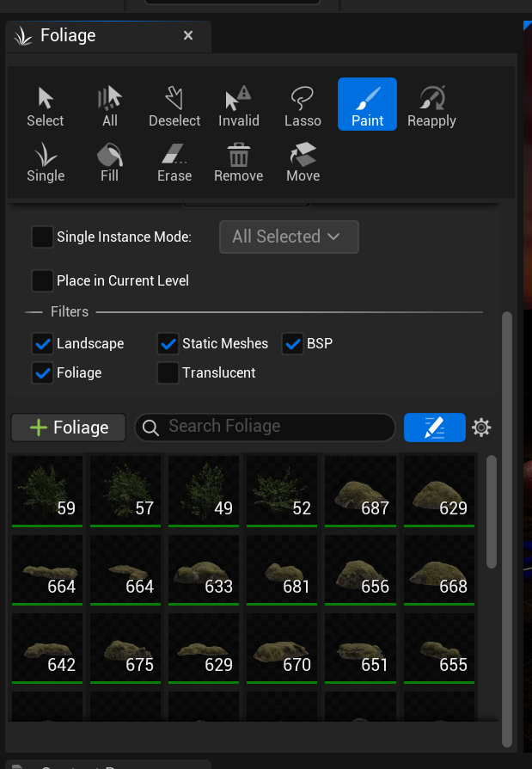Open the All Selected dropdown
532x769 pixels.
tap(289, 237)
